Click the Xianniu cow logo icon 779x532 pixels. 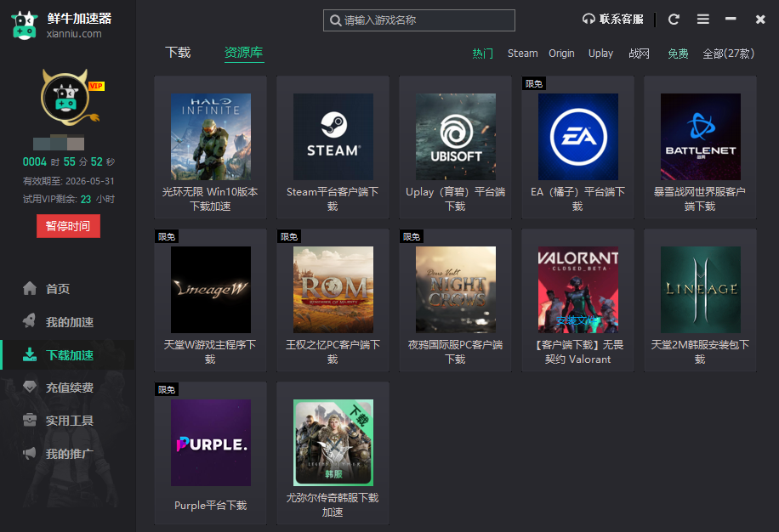pos(25,25)
